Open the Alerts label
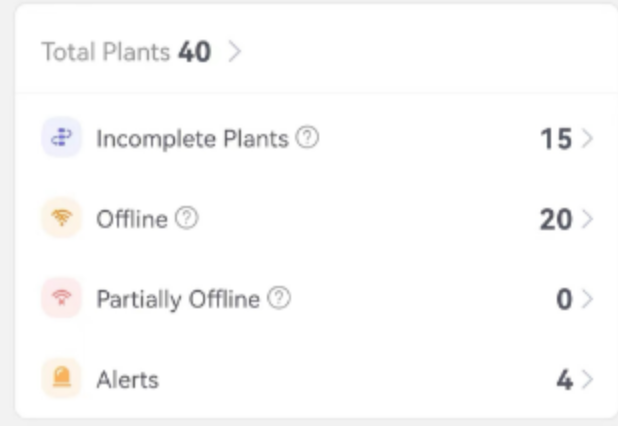The width and height of the screenshot is (618, 426). point(127,380)
